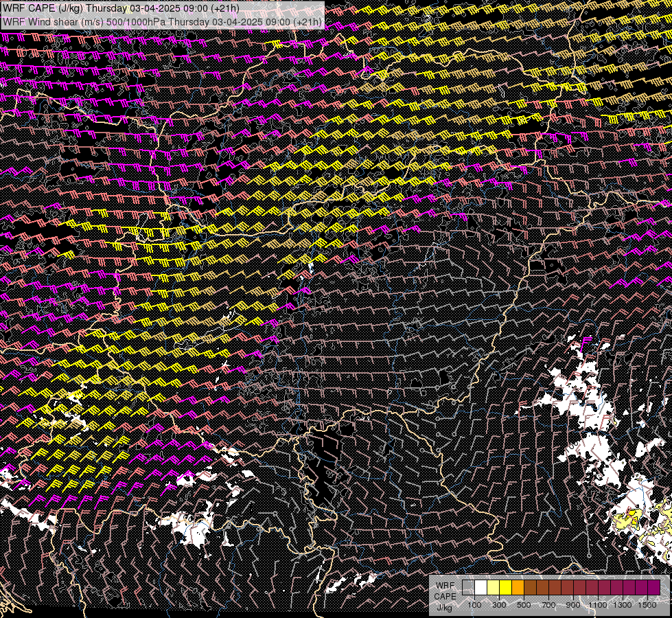
Task: Click the 'J/kg' unit label in legend
Action: [x=445, y=608]
